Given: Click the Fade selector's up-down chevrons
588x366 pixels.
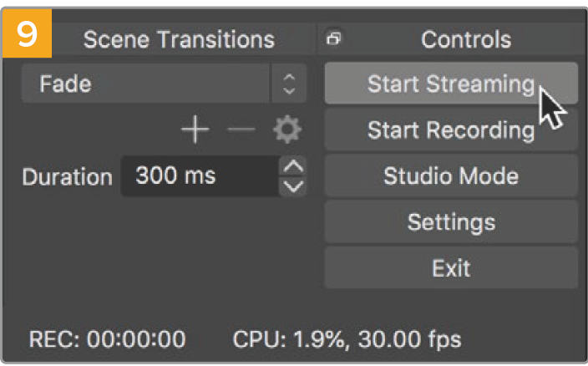Looking at the screenshot, I should 289,84.
